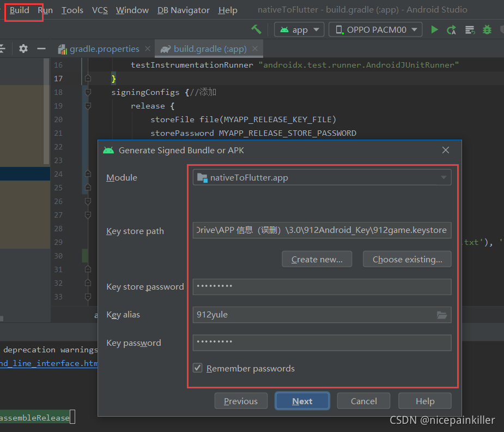Collapse the release block at line 19
Image resolution: width=504 pixels, height=432 pixels.
pyautogui.click(x=88, y=106)
